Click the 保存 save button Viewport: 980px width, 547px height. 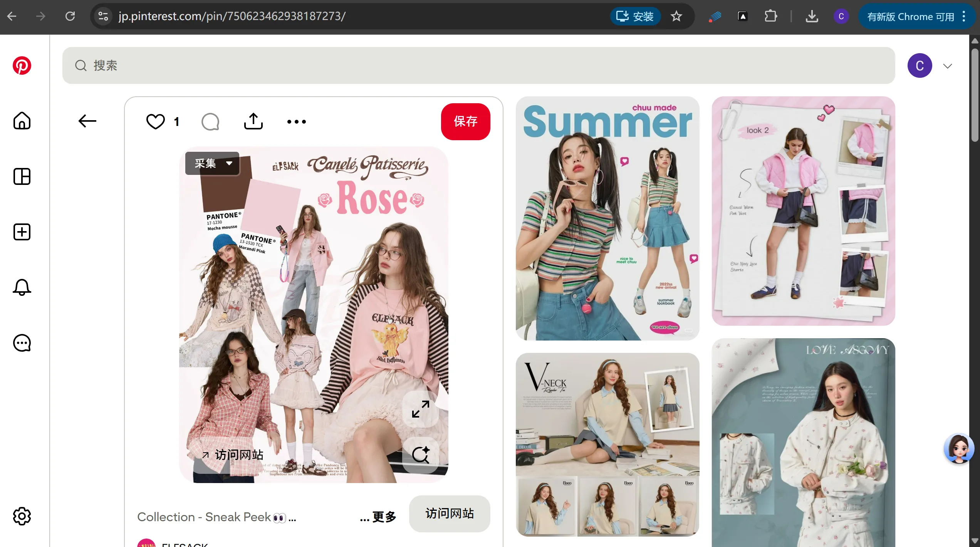pos(465,121)
